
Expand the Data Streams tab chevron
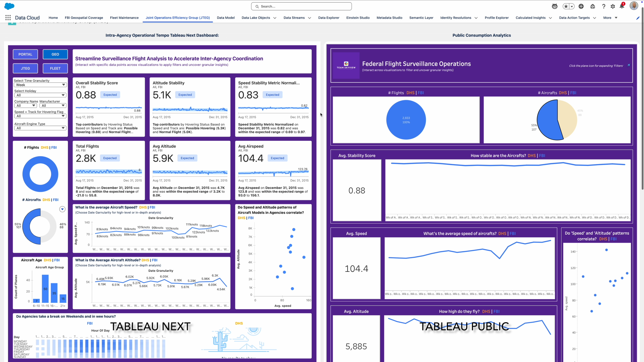click(310, 18)
